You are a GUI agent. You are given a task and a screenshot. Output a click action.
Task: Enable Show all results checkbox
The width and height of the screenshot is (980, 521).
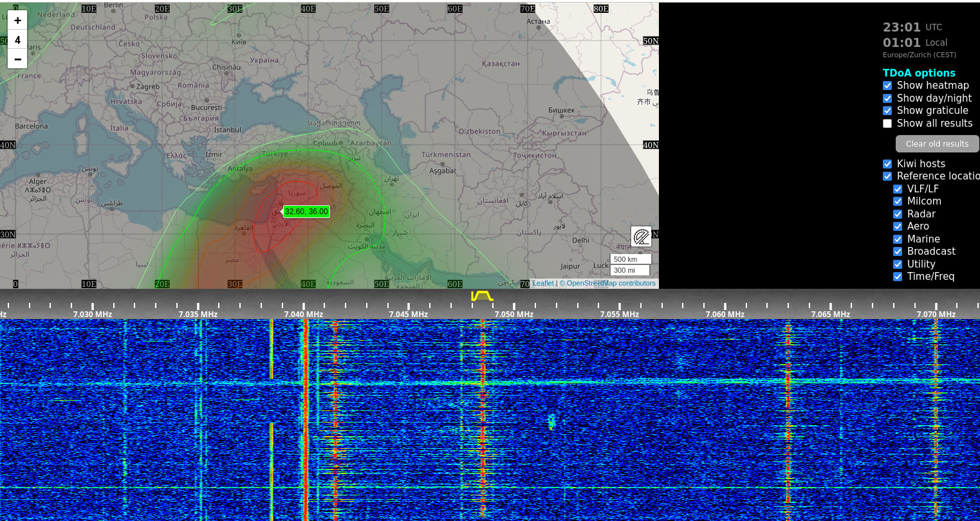[887, 123]
